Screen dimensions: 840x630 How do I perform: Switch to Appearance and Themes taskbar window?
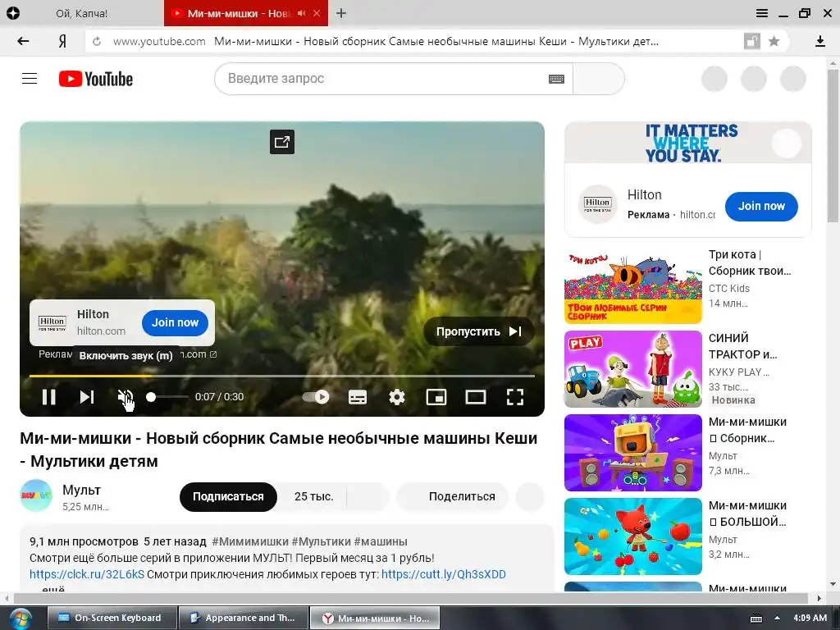pos(244,619)
